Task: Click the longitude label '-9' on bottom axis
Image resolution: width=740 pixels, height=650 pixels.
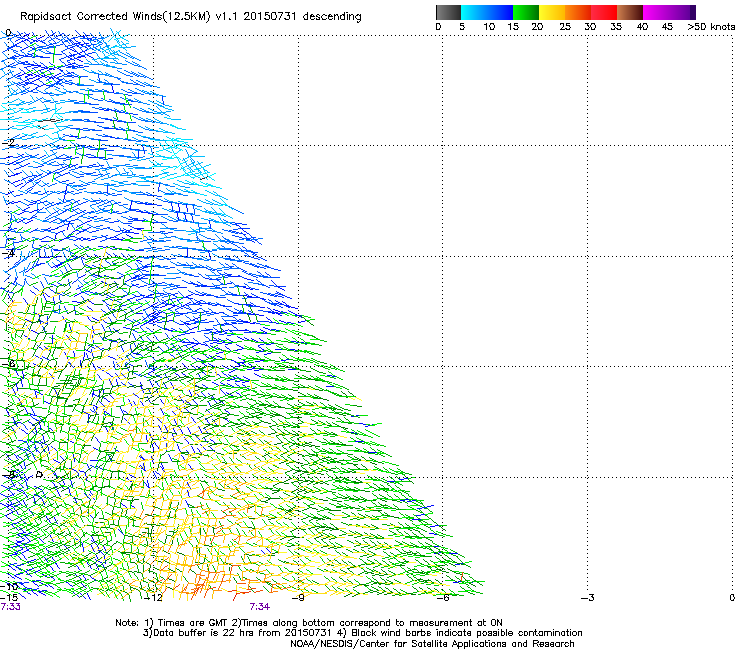Action: (298, 598)
